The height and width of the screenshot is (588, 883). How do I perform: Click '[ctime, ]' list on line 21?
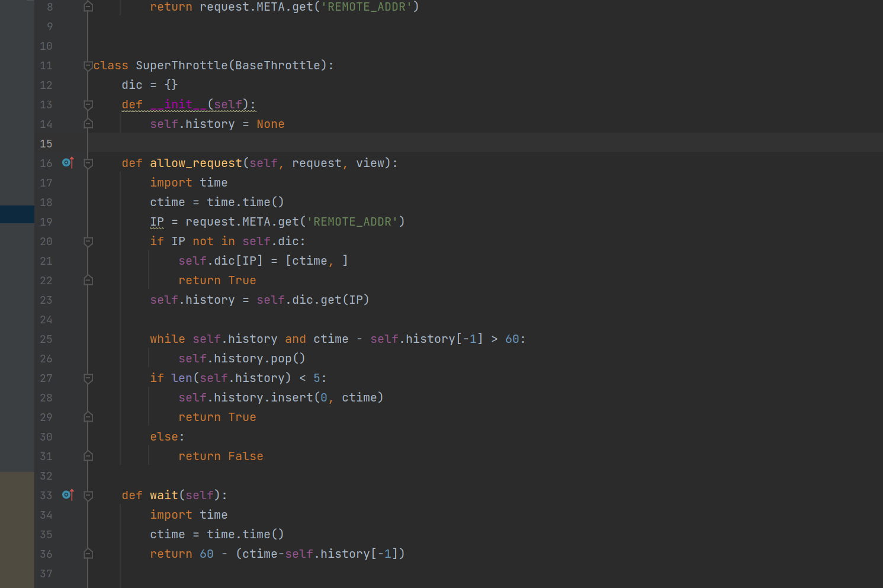point(317,261)
